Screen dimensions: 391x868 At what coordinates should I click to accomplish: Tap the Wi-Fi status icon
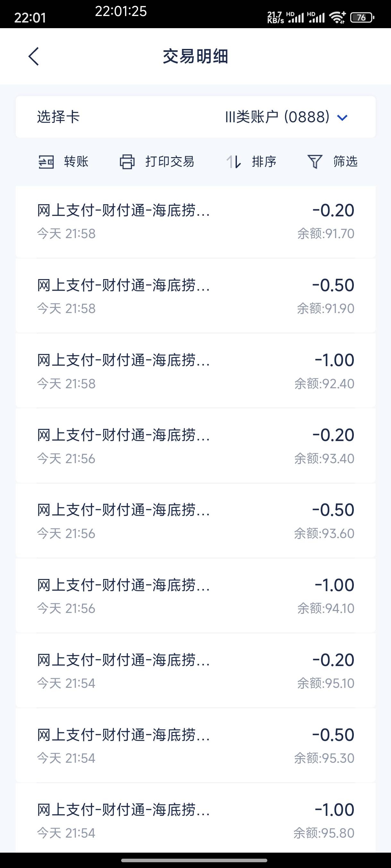point(338,17)
